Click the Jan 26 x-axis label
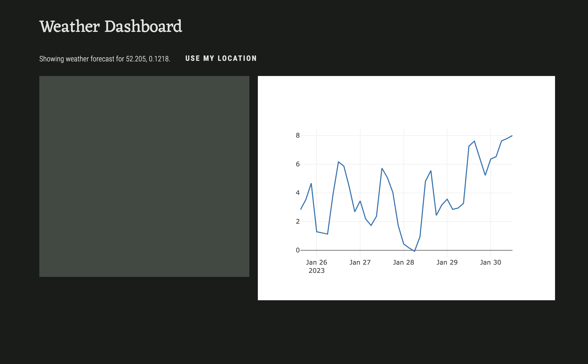The height and width of the screenshot is (364, 588). [x=316, y=263]
